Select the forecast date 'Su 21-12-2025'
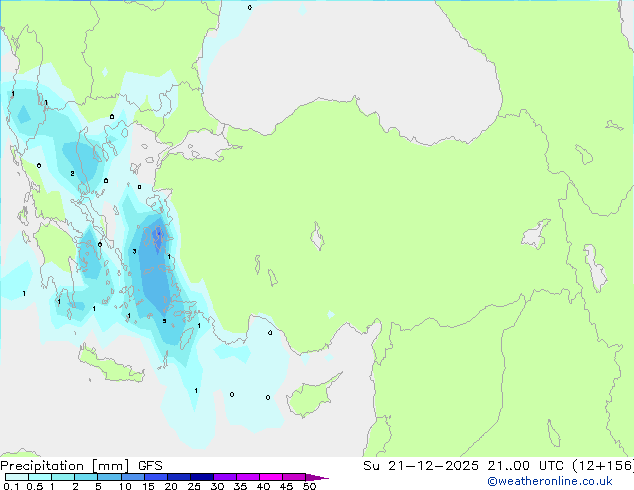634x490 pixels. [x=421, y=466]
